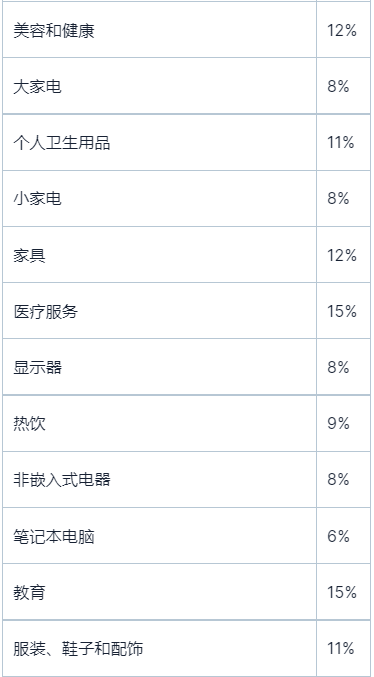Select the 医疗服务 category cell
Screen dimensions: 374x677
point(159,311)
